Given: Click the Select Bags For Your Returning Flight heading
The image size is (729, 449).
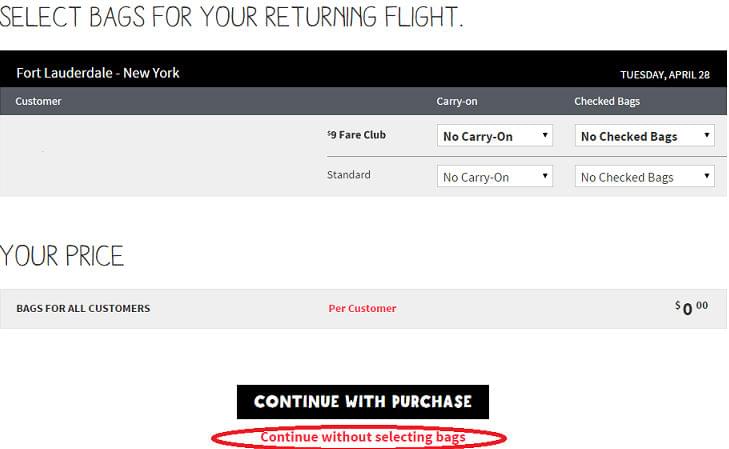Looking at the screenshot, I should point(231,17).
